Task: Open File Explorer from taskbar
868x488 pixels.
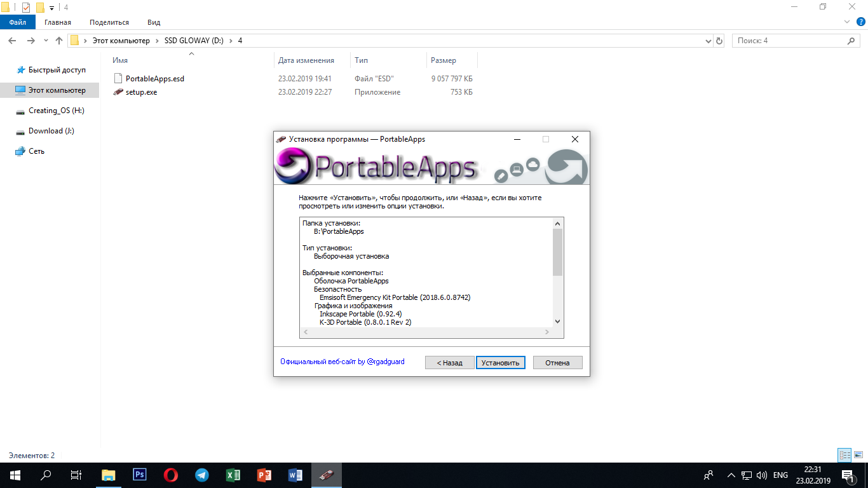Action: point(108,475)
